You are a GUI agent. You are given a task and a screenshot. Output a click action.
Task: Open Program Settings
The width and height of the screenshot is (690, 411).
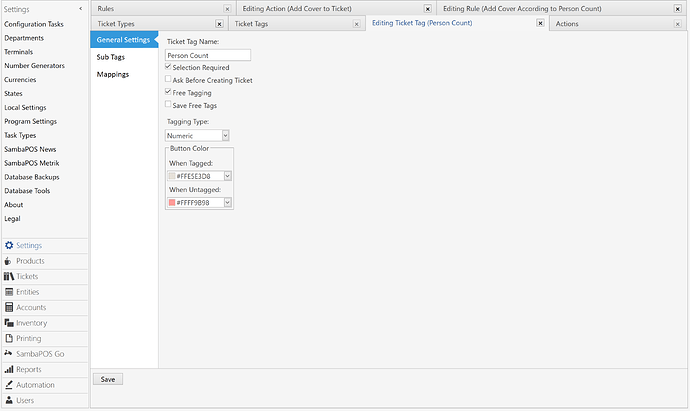click(x=30, y=121)
